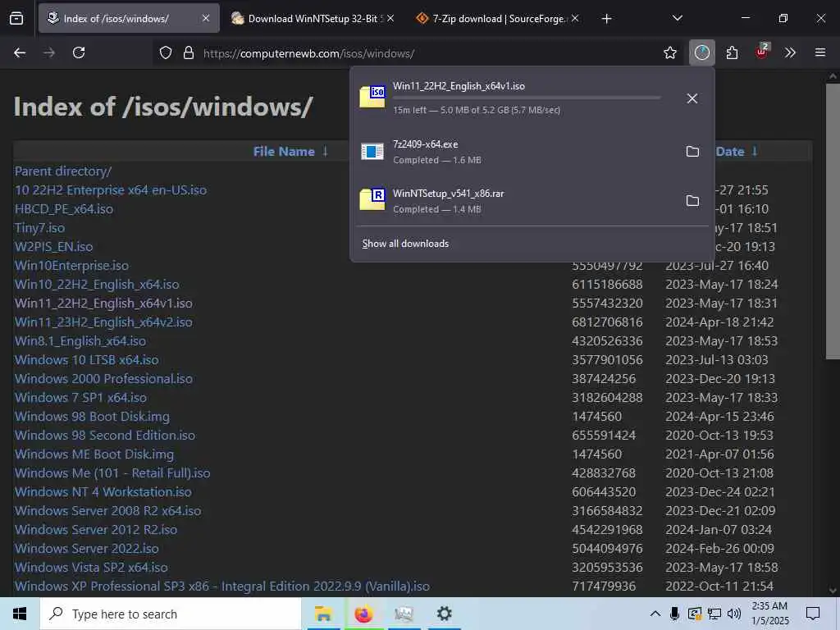840x630 pixels.
Task: Download Windows Server 2008 R2 x64.iso
Action: point(107,510)
